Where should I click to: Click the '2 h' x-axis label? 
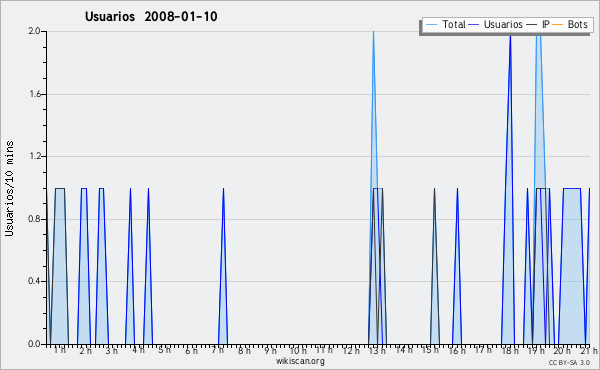point(85,350)
